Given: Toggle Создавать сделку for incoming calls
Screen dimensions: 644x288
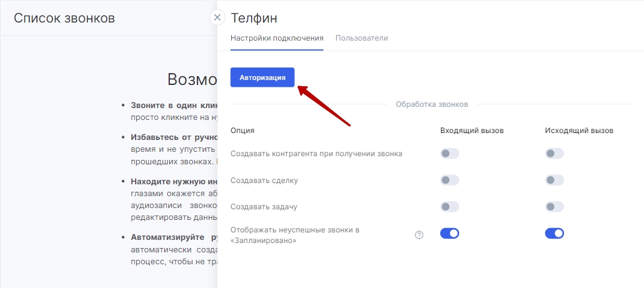Looking at the screenshot, I should pyautogui.click(x=449, y=180).
